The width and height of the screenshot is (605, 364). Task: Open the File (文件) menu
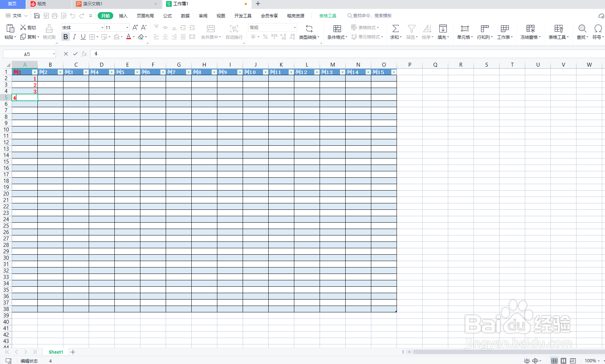16,16
